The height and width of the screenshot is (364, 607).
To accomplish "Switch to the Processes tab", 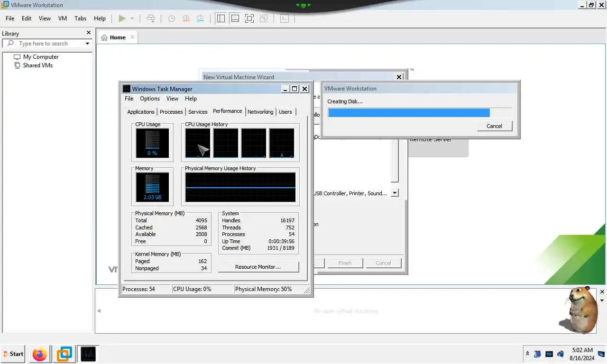I will click(171, 112).
